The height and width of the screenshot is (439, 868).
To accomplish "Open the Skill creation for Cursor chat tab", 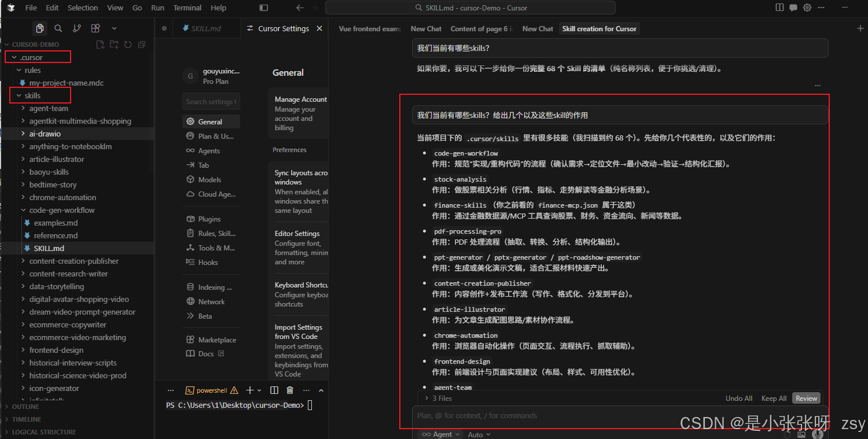I will 599,28.
